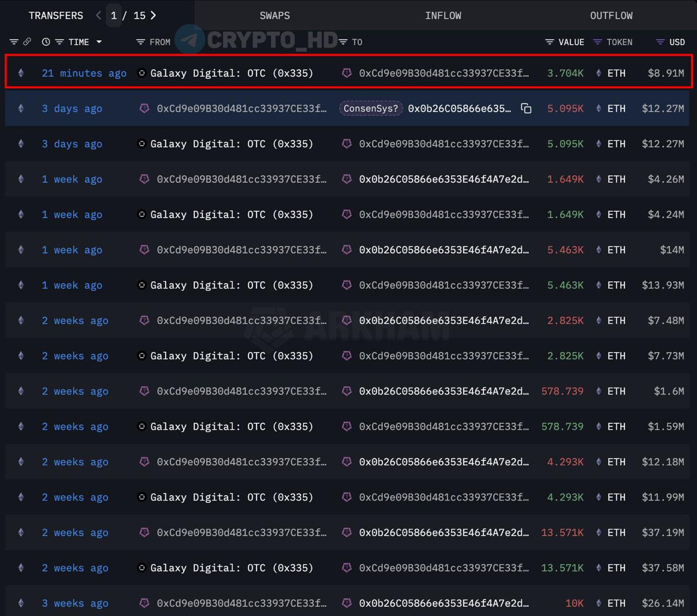This screenshot has width=697, height=616.
Task: Click the $14M USD amount
Action: tap(672, 250)
